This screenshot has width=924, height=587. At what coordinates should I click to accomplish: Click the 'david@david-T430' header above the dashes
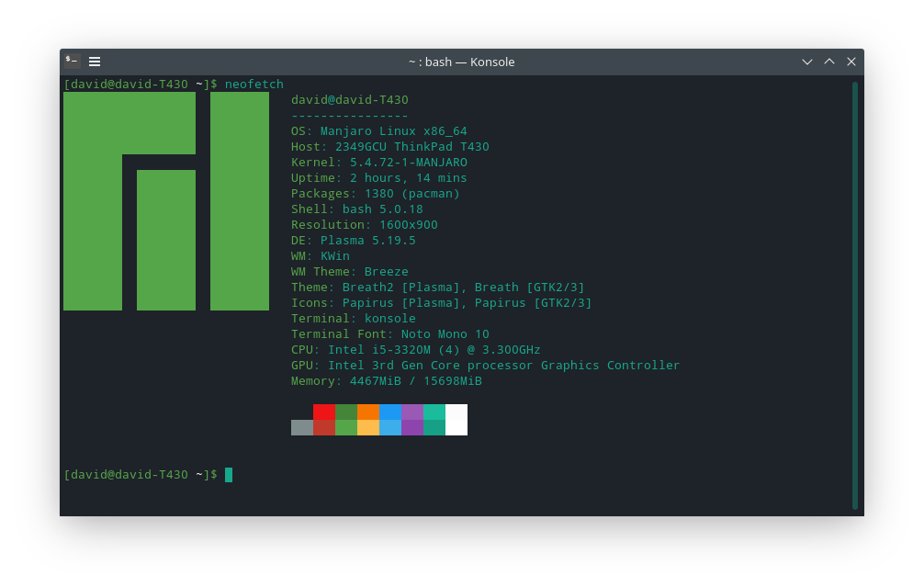pyautogui.click(x=349, y=99)
